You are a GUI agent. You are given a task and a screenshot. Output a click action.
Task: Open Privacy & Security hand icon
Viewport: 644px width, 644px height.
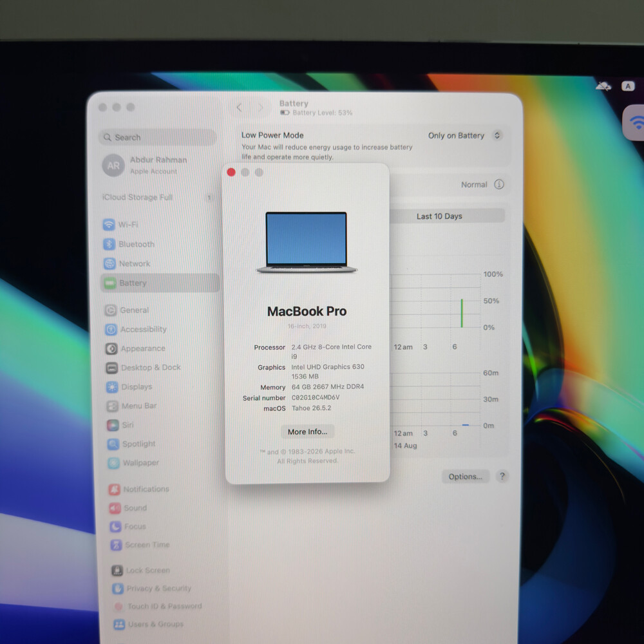[118, 589]
